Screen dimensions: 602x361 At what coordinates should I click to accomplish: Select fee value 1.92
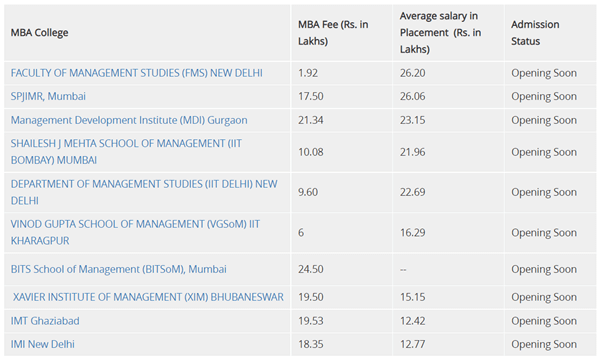(308, 73)
